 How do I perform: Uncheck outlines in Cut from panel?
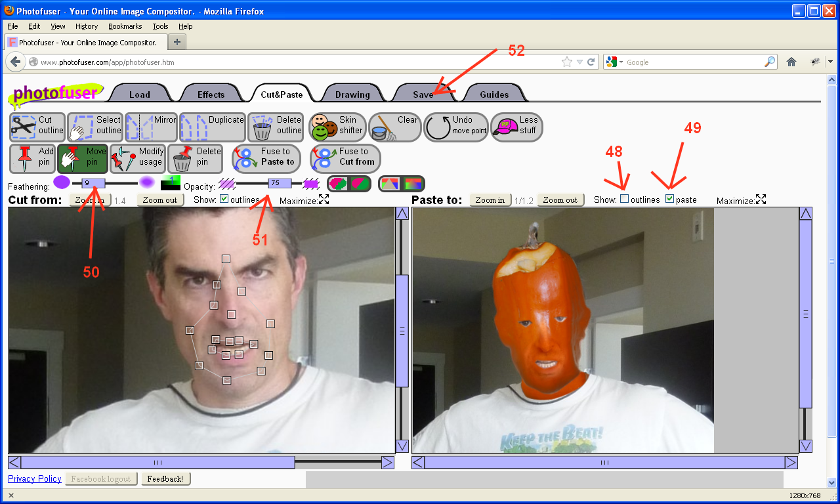click(224, 199)
